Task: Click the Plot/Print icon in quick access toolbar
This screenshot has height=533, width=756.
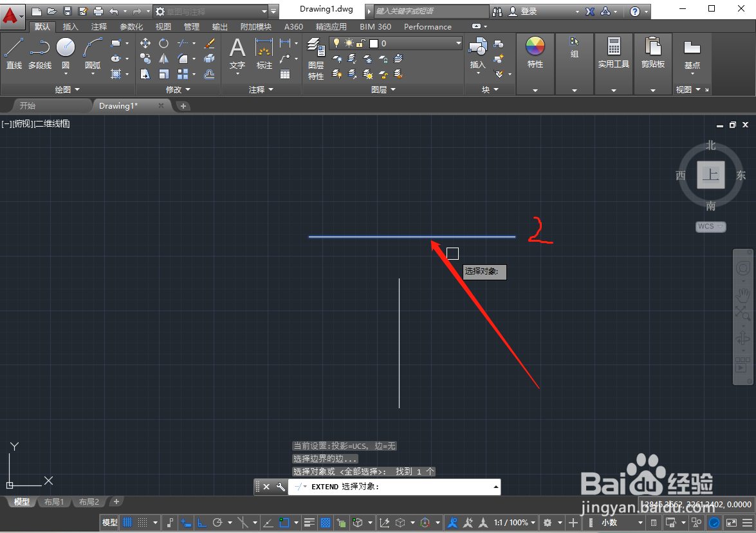Action: click(98, 11)
